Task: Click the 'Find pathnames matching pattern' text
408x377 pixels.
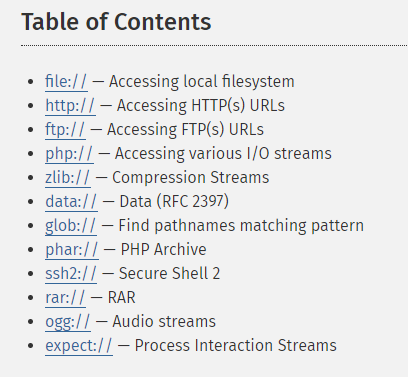Action: click(x=241, y=226)
